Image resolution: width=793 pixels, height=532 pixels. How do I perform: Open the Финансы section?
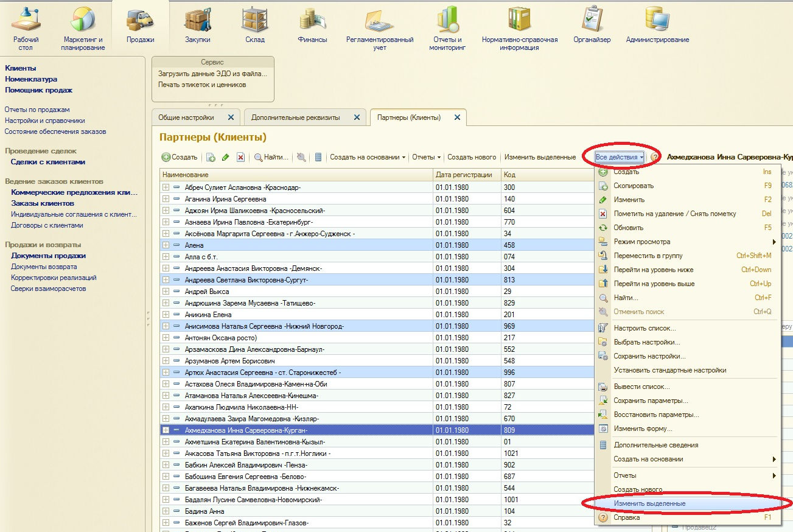click(x=313, y=26)
